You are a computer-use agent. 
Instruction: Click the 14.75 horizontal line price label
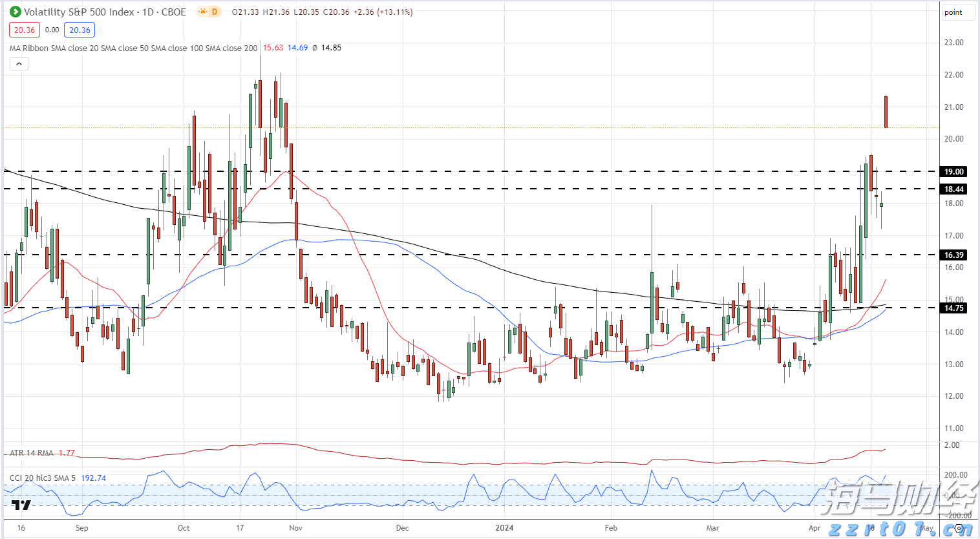point(954,308)
